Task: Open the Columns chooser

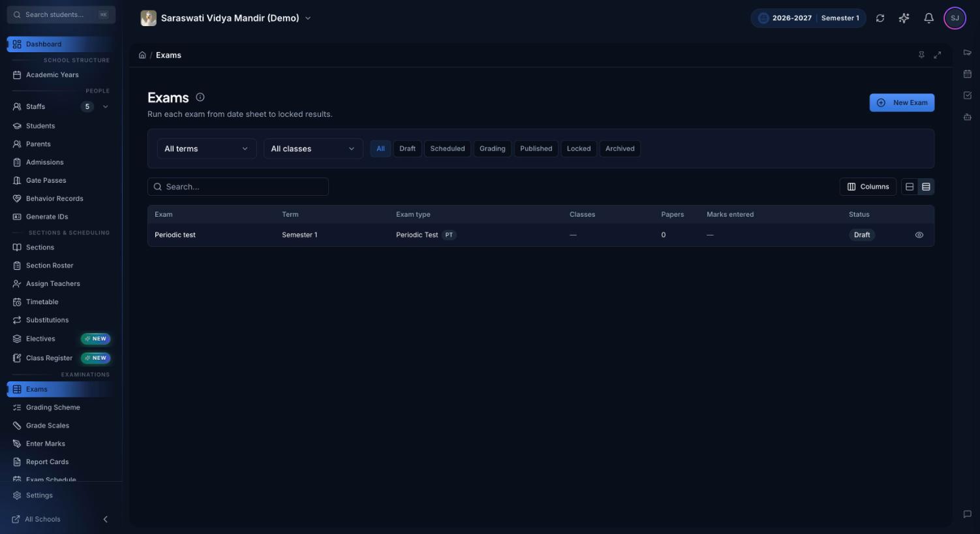Action: pyautogui.click(x=868, y=187)
